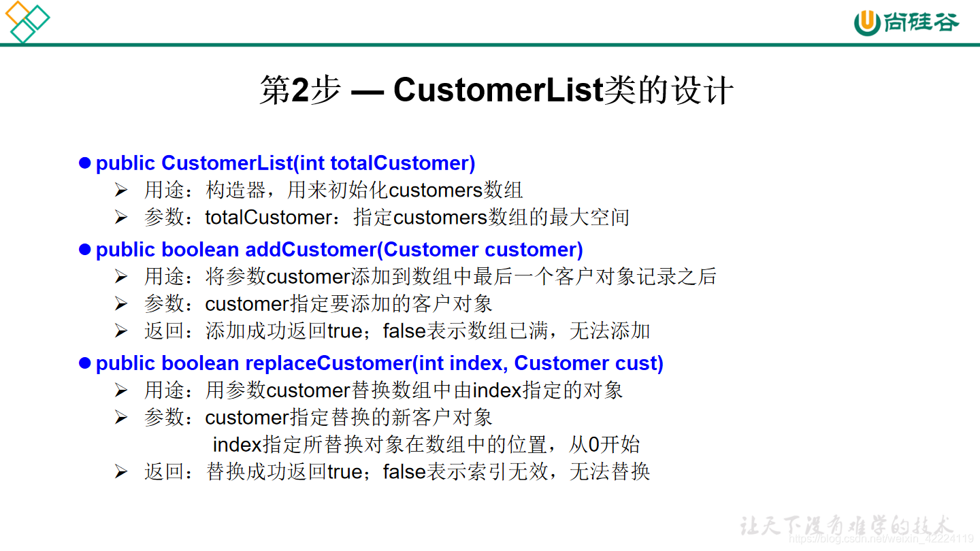Select the slide title 第2步 — CustomerList类的设计
980x551 pixels.
coord(496,90)
